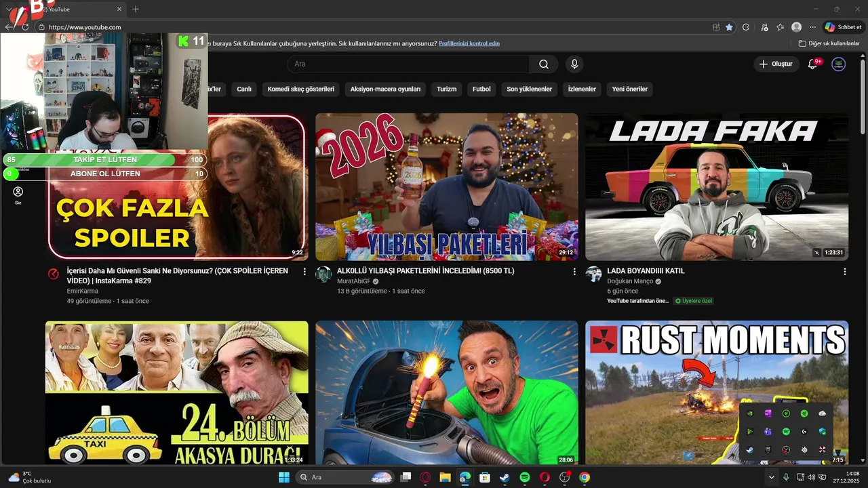
Task: Open the YILBAŞI PAKETLERİ video thumbnail
Action: point(447,186)
